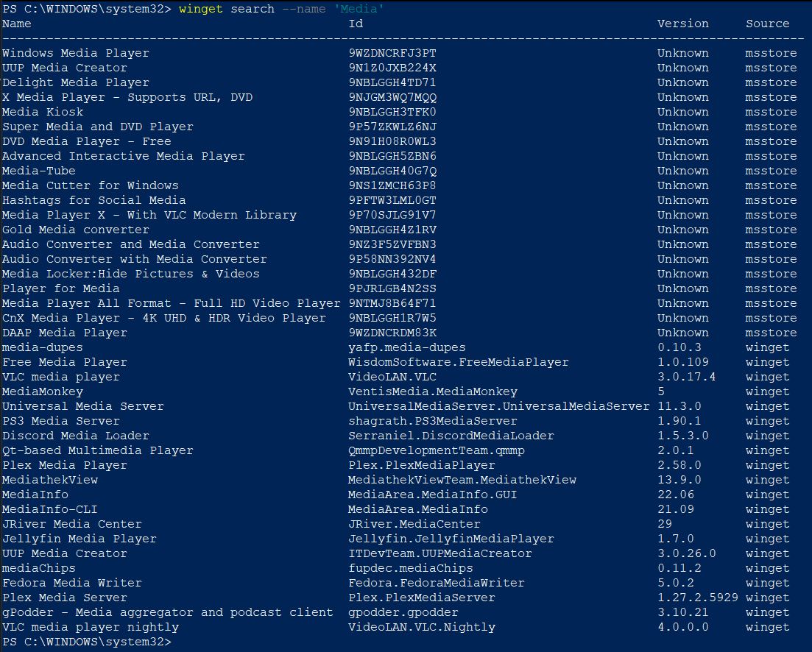Click 'gPodder - Media aggregator and podcast client'
The height and width of the screenshot is (652, 812).
pos(167,613)
